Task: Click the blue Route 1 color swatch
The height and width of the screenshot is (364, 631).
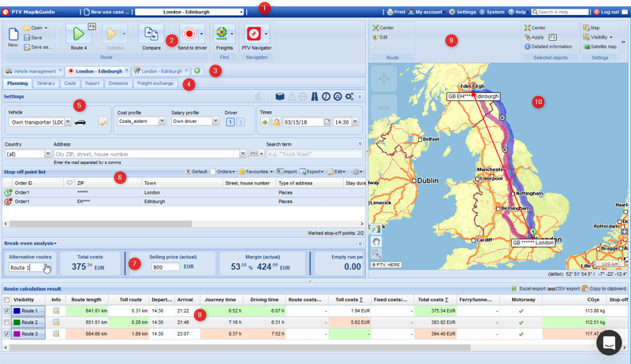Action: 17,311
